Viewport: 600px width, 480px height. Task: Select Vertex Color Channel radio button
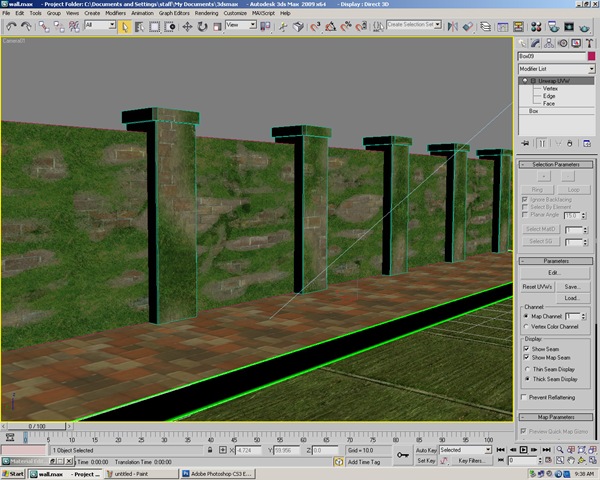(x=527, y=326)
